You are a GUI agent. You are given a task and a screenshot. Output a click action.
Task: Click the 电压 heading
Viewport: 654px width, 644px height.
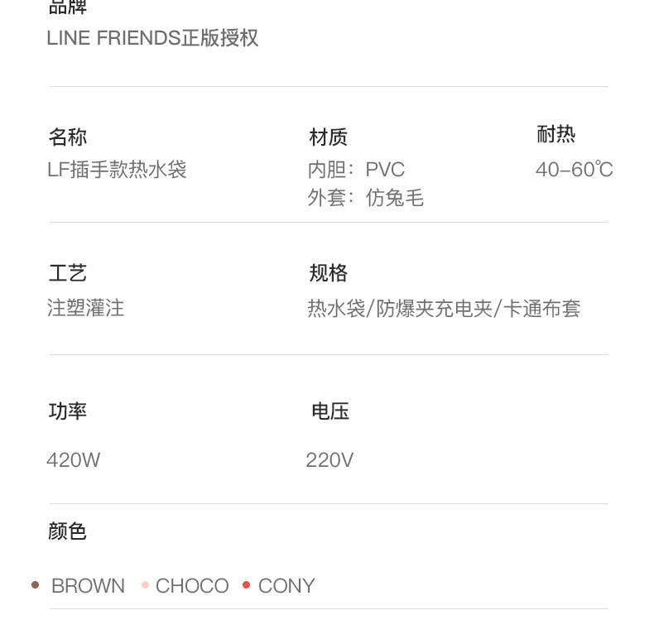click(x=330, y=411)
